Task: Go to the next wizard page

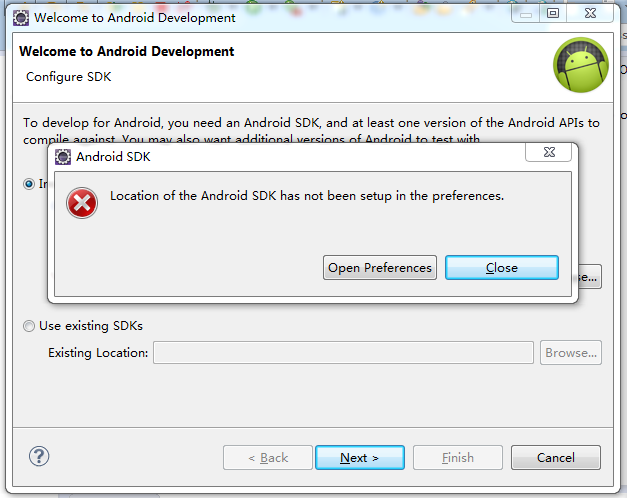Action: click(359, 458)
